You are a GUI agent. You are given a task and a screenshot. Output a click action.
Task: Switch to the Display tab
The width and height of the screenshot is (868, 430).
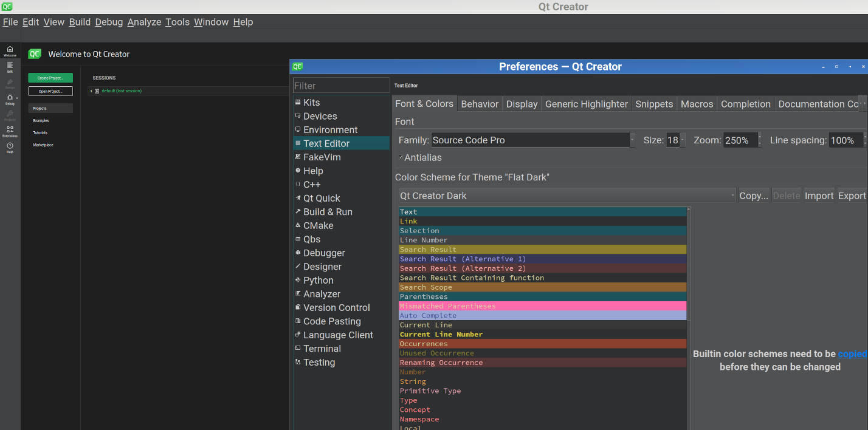tap(522, 104)
